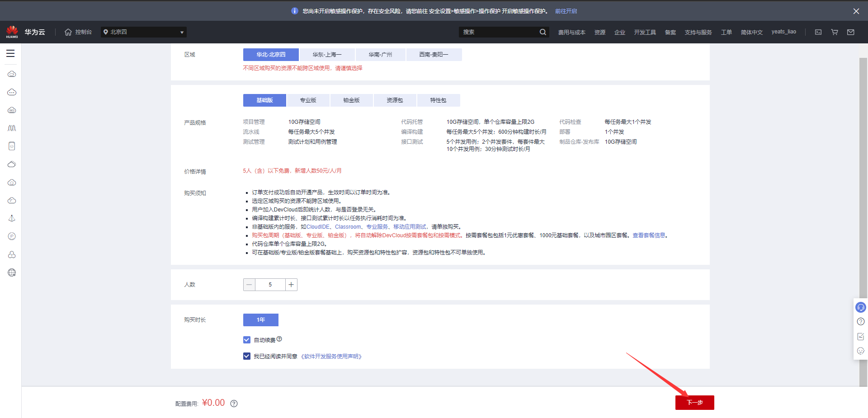Image resolution: width=868 pixels, height=418 pixels.
Task: Click help icon next to 自动续费
Action: click(x=279, y=339)
